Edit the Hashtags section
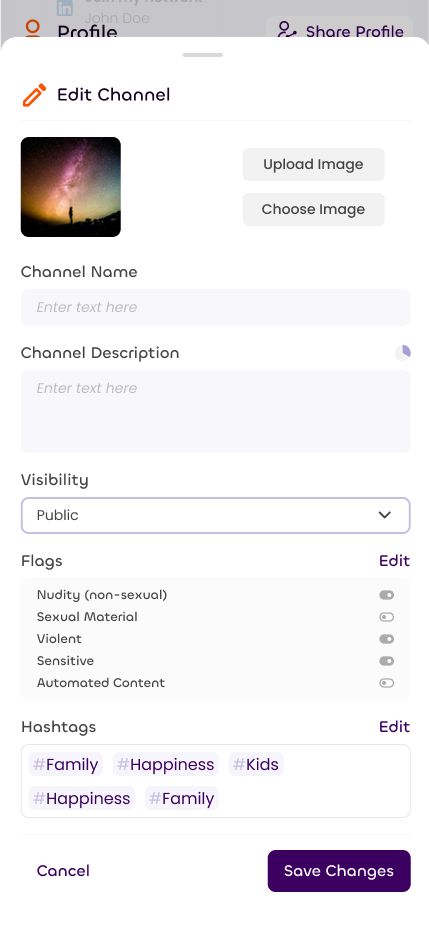This screenshot has width=429, height=926. (394, 726)
